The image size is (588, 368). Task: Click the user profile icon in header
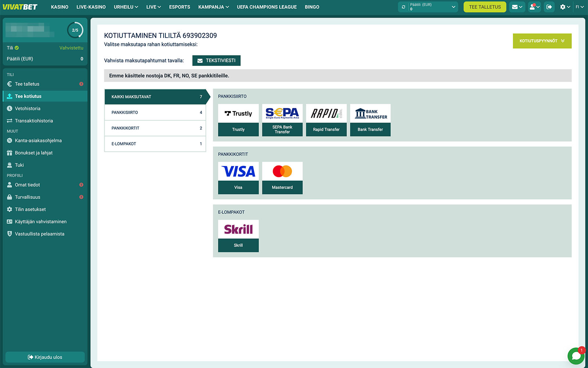point(534,7)
